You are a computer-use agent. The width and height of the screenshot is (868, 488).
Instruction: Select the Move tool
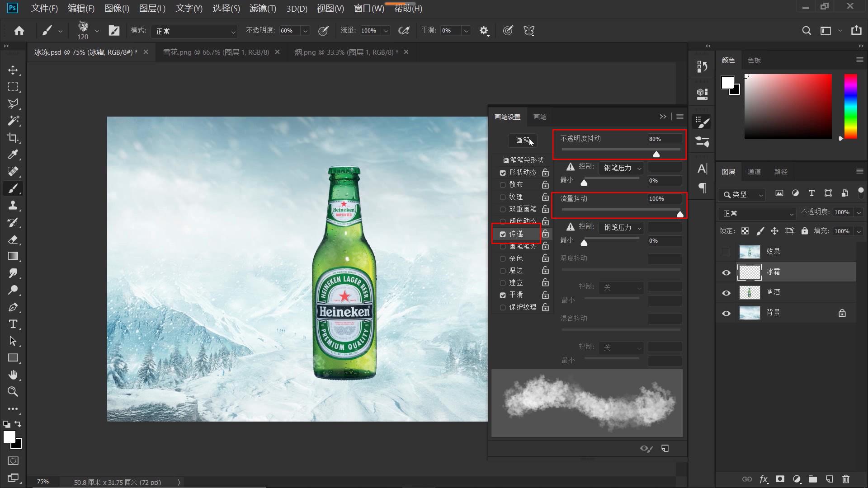(x=13, y=70)
